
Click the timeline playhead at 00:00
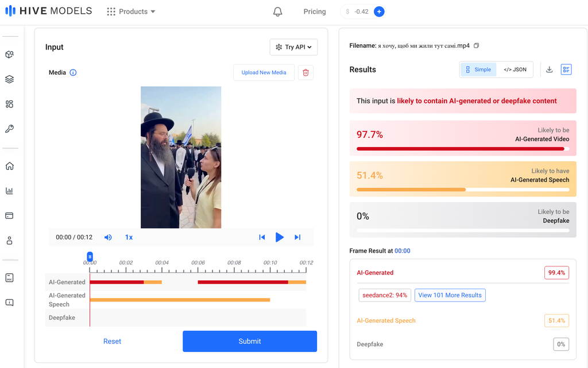click(90, 257)
